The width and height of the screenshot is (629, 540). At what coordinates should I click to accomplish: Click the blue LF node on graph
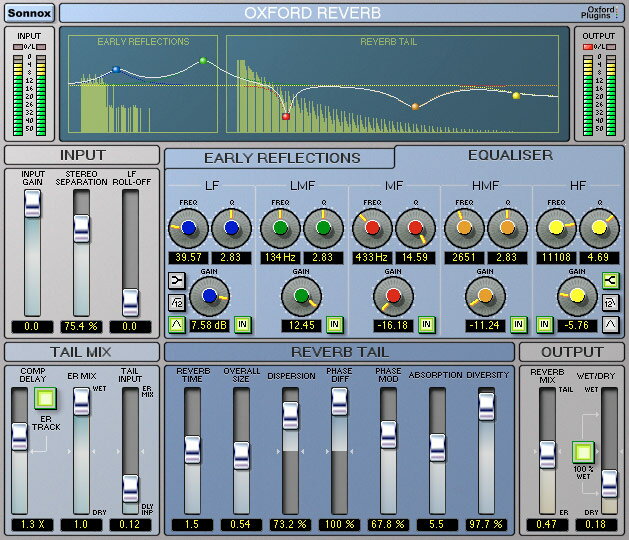(116, 69)
